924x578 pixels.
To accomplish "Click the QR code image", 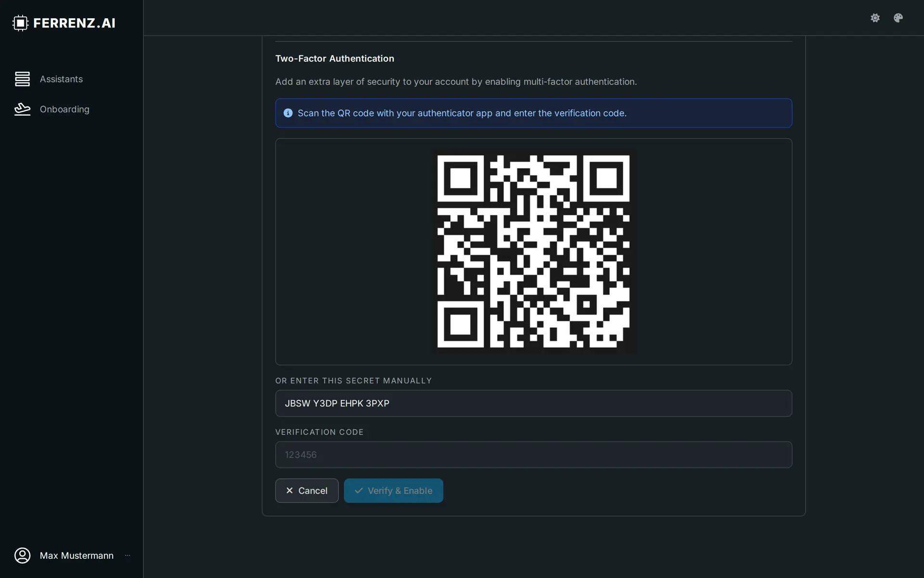I will (x=533, y=251).
